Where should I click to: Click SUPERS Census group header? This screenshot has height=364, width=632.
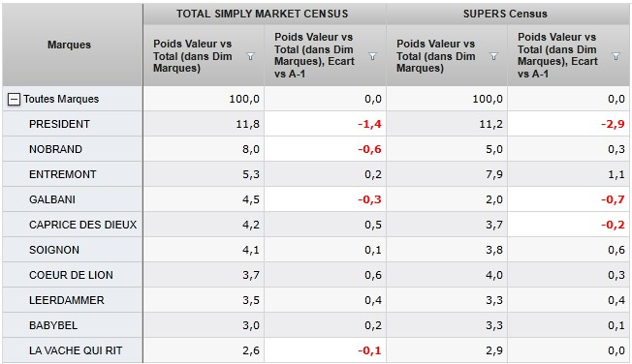point(505,14)
